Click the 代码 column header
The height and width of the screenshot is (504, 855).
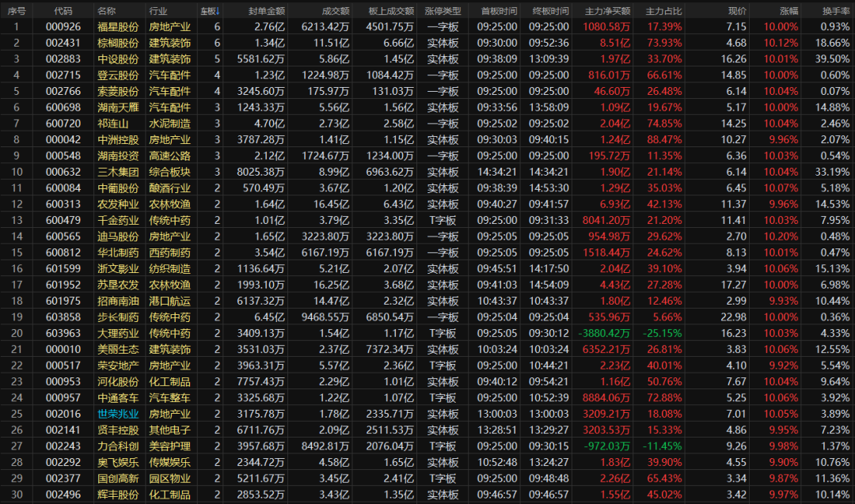[63, 11]
